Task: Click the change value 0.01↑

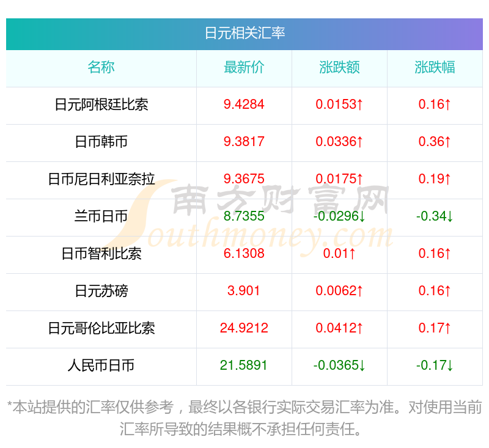Action: [x=339, y=254]
